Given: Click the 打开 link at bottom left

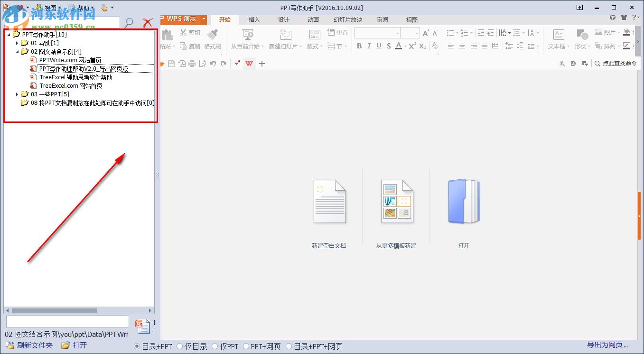Looking at the screenshot, I should (75, 345).
